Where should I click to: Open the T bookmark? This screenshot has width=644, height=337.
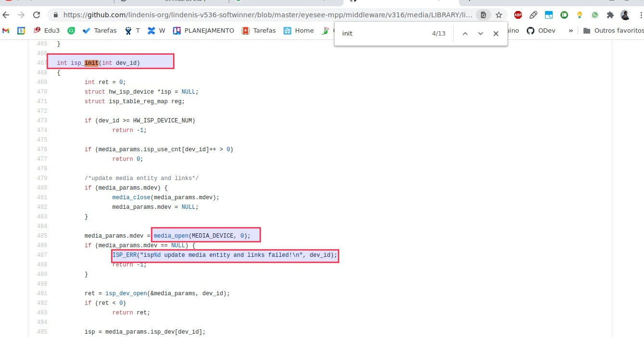click(132, 30)
